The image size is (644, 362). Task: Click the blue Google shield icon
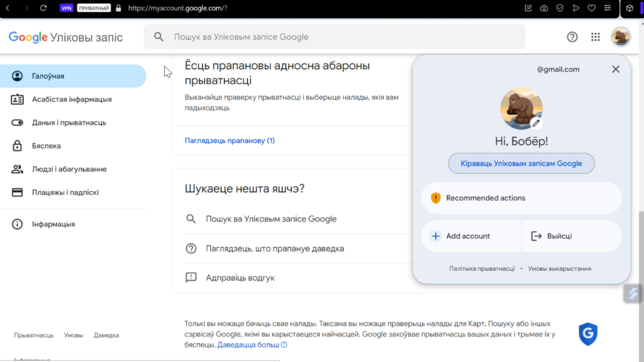[x=588, y=334]
